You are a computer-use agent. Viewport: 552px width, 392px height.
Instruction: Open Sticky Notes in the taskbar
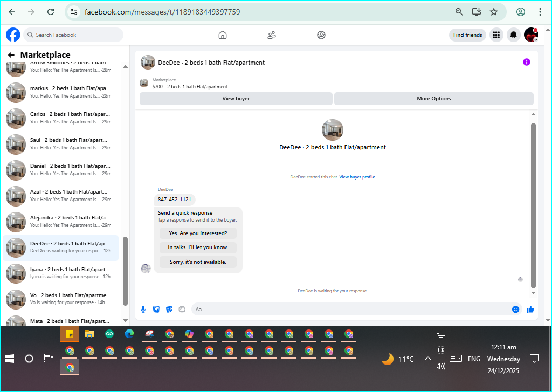(70, 334)
